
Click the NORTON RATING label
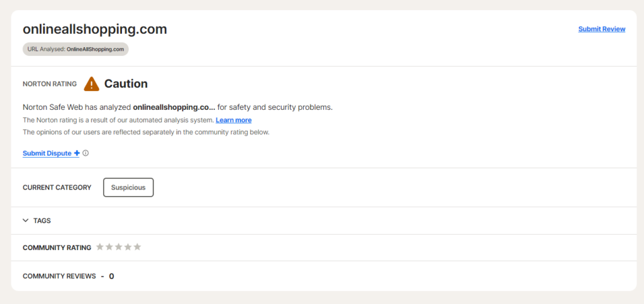[50, 84]
